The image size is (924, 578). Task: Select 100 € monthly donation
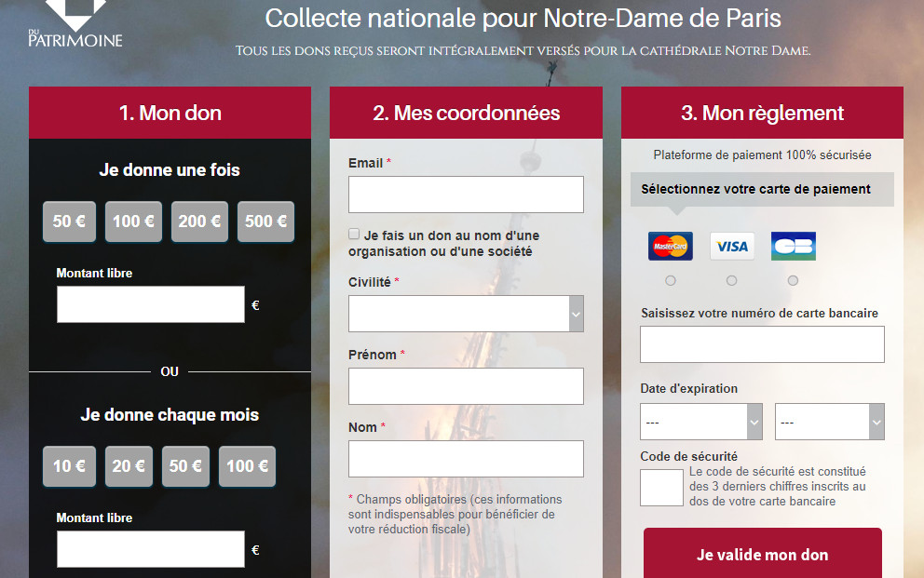(x=247, y=466)
